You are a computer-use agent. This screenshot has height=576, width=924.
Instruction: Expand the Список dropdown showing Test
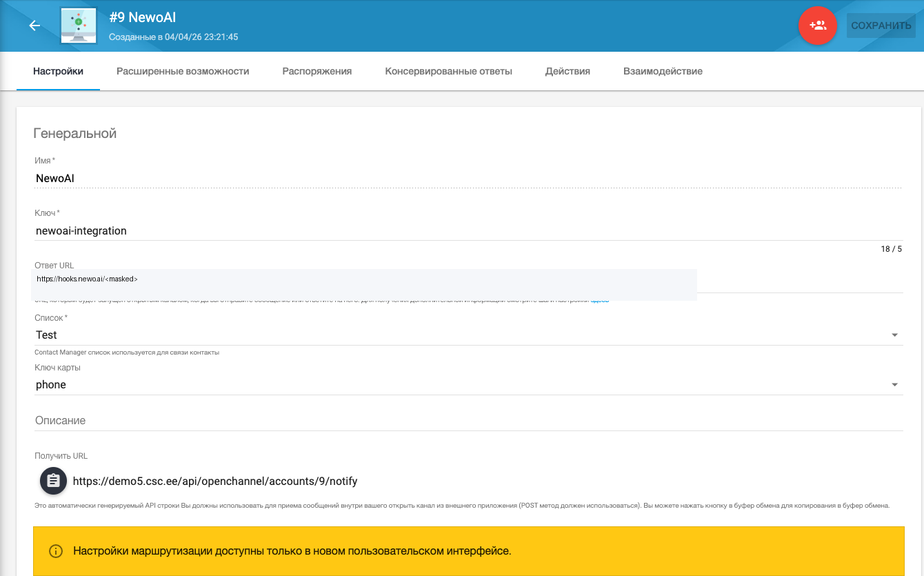click(x=468, y=335)
